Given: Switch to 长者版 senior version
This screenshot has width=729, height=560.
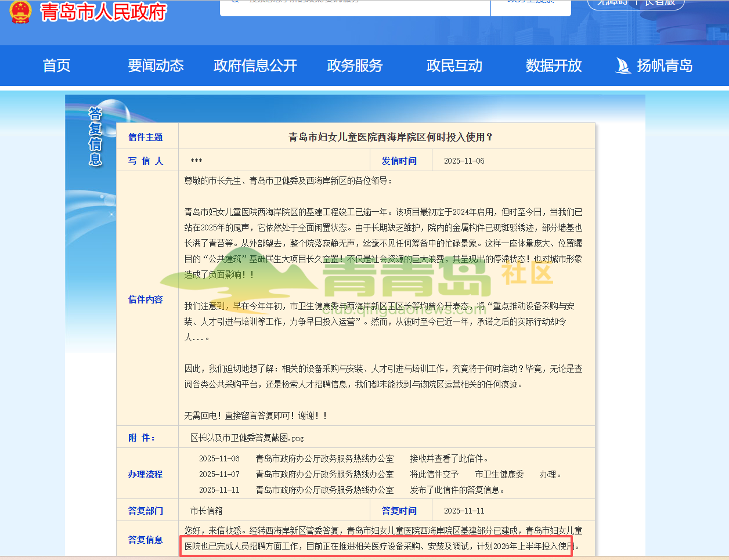Looking at the screenshot, I should pos(661,3).
